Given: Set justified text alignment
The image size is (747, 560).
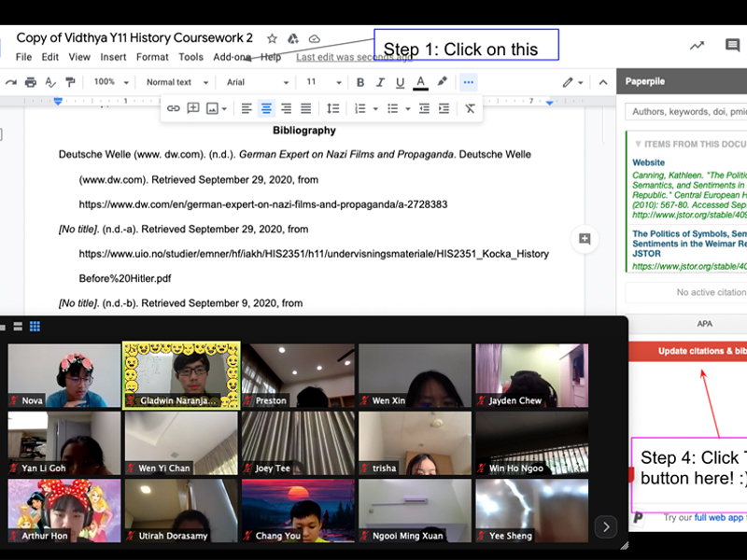Looking at the screenshot, I should (x=306, y=108).
